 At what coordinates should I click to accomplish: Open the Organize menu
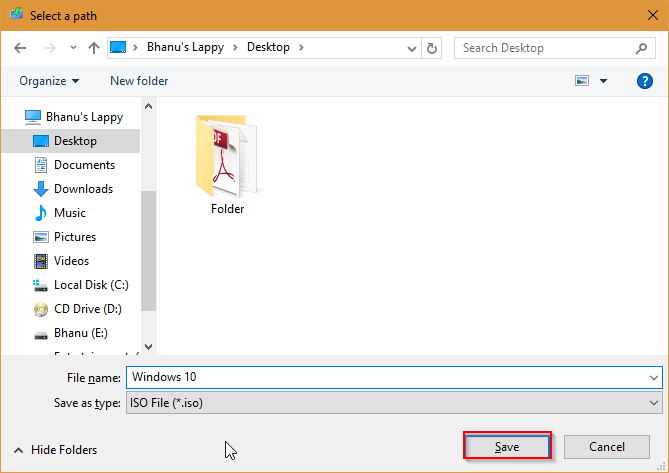click(x=49, y=81)
